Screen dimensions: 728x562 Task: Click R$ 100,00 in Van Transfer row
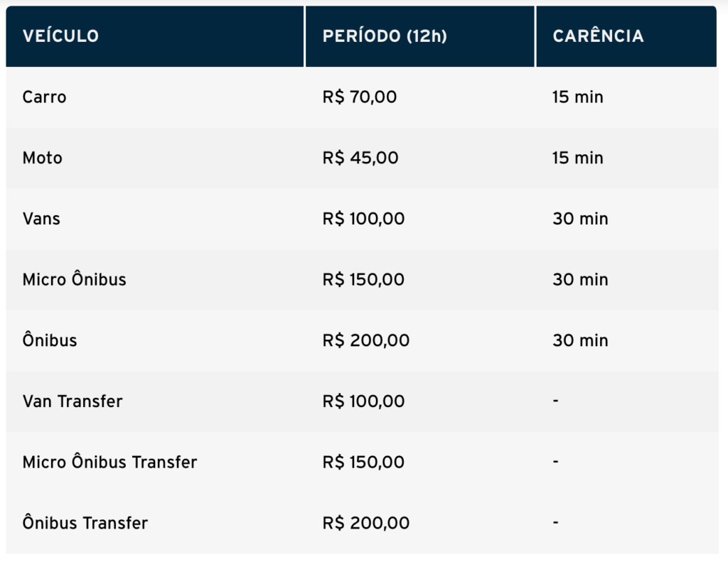[363, 401]
